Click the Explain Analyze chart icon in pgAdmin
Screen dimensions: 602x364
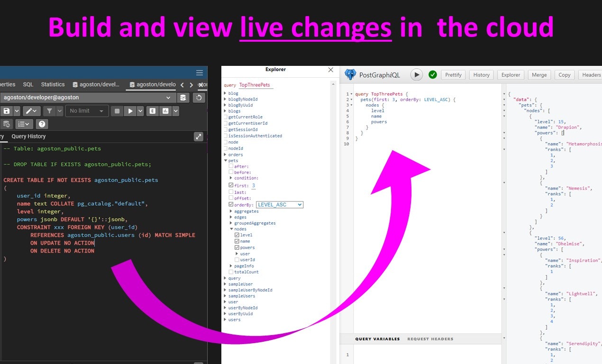pyautogui.click(x=165, y=111)
